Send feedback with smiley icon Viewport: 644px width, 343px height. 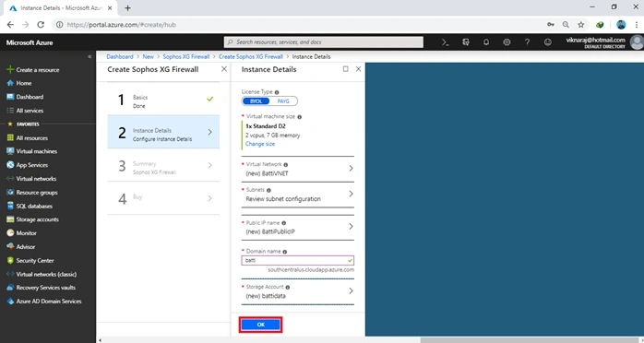[547, 41]
